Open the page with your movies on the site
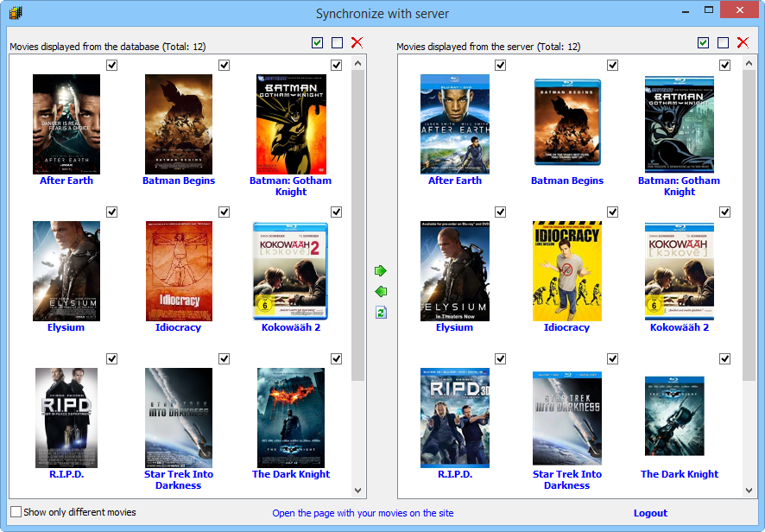The width and height of the screenshot is (765, 532). tap(363, 513)
